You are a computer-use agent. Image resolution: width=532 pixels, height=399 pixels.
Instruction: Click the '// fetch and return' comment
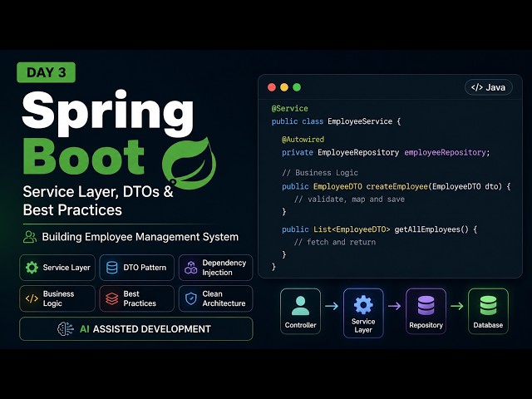click(x=335, y=242)
